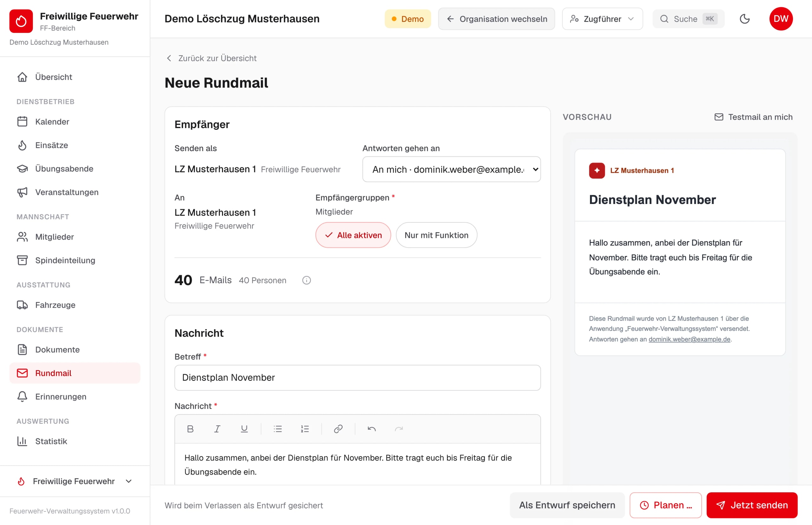
Task: Toggle the Nur mit Funktion group
Action: tap(436, 235)
